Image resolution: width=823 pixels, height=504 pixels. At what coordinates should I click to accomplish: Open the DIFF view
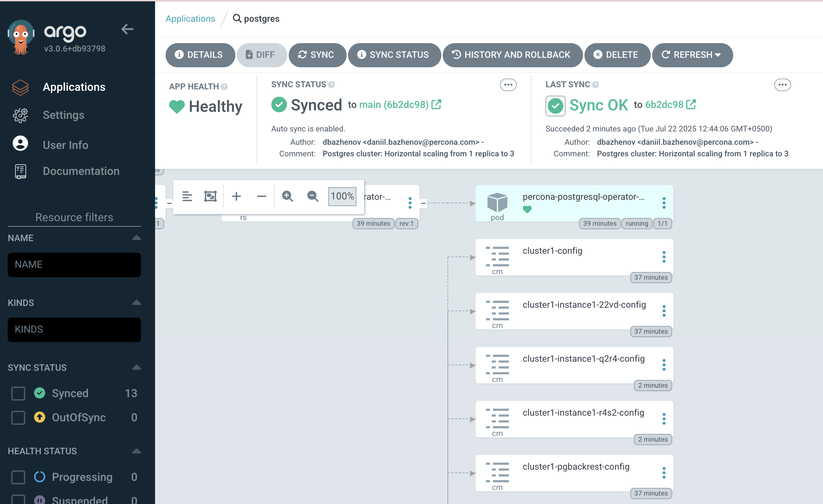[262, 55]
